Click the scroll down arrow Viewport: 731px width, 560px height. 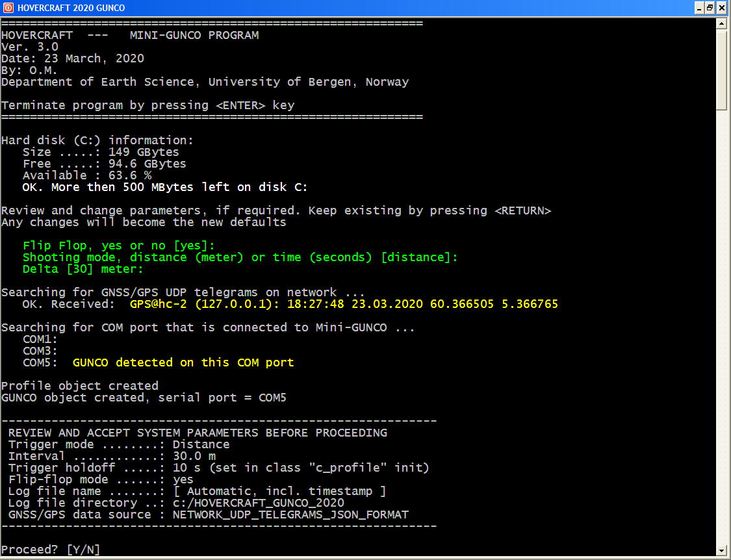coord(721,550)
